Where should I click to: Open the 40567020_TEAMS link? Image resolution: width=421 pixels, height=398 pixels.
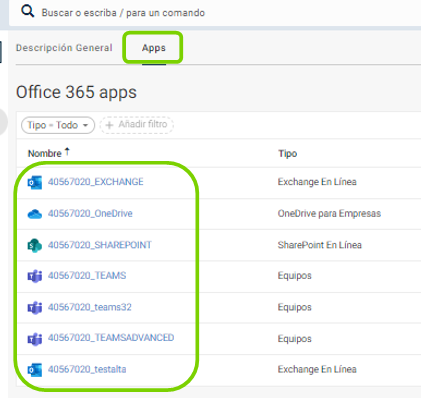pyautogui.click(x=87, y=276)
